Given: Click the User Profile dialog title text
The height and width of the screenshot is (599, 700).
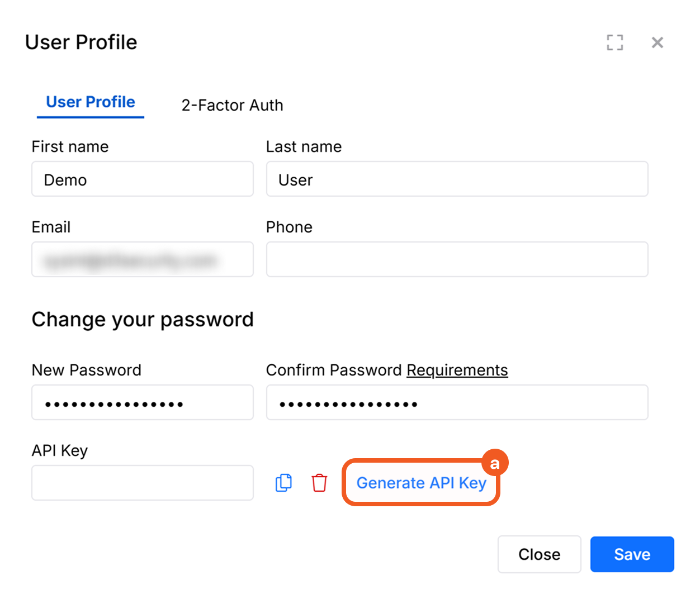Looking at the screenshot, I should coord(81,42).
